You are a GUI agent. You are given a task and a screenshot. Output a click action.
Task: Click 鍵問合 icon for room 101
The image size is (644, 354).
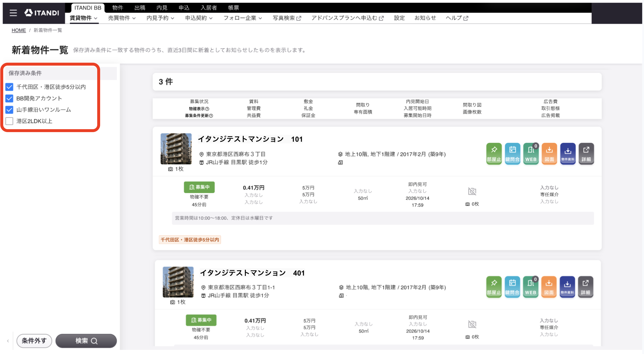pyautogui.click(x=512, y=154)
